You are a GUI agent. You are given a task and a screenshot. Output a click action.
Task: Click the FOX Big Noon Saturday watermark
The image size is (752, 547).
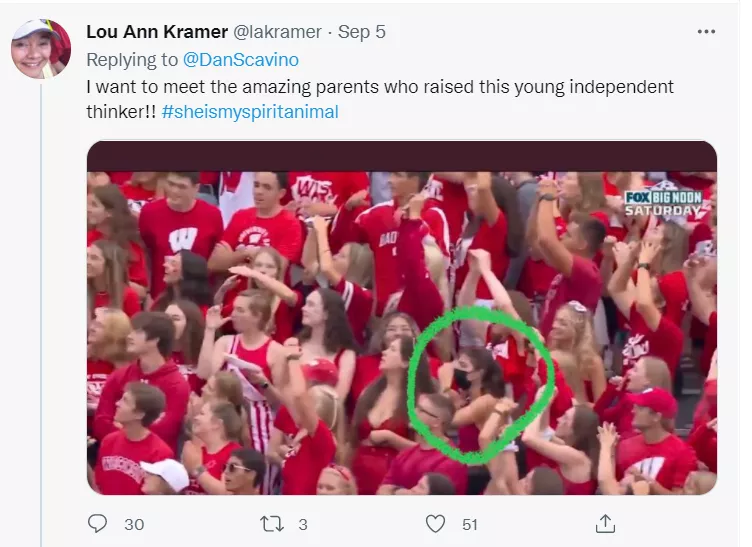(x=664, y=202)
